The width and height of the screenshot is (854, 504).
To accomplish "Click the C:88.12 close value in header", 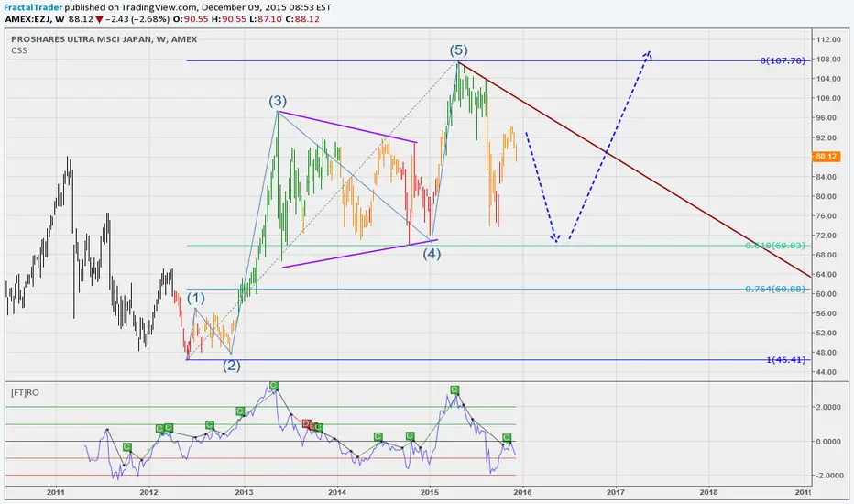I will click(302, 19).
